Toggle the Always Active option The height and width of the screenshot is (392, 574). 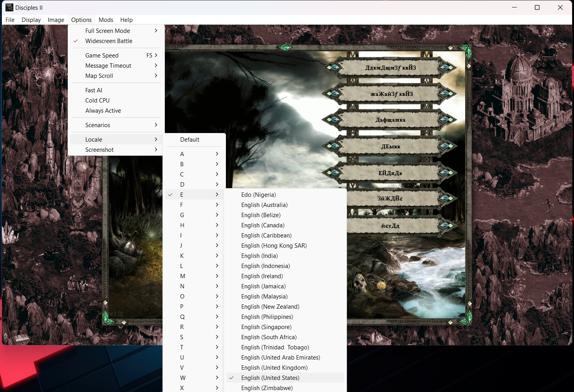tap(116, 111)
